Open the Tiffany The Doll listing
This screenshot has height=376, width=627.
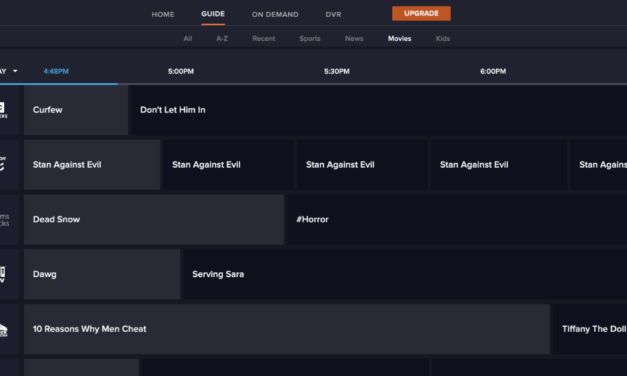[x=590, y=329]
